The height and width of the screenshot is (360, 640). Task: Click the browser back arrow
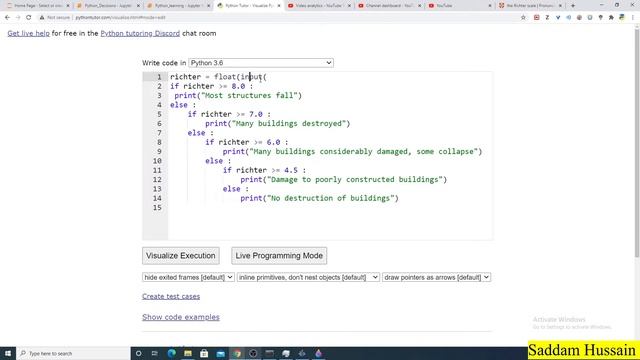pyautogui.click(x=7, y=18)
